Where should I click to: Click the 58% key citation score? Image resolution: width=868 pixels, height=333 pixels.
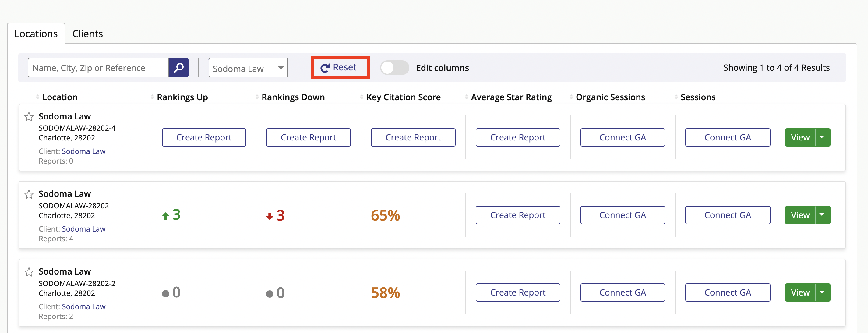[386, 293]
